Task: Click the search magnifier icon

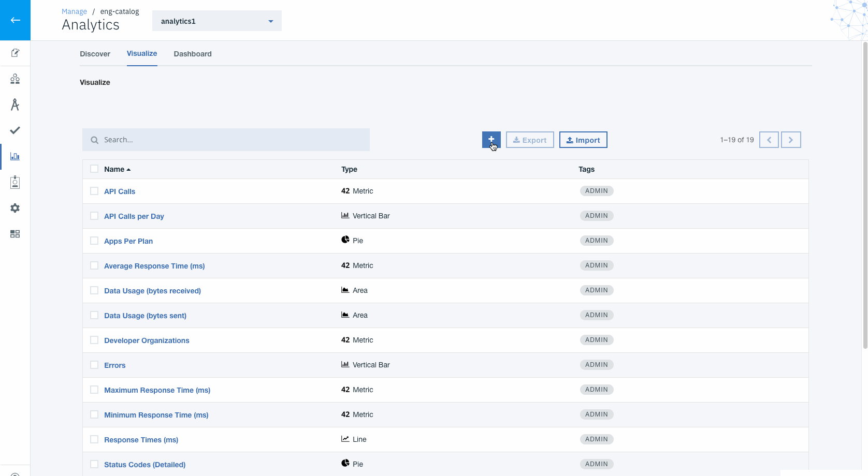Action: [94, 140]
